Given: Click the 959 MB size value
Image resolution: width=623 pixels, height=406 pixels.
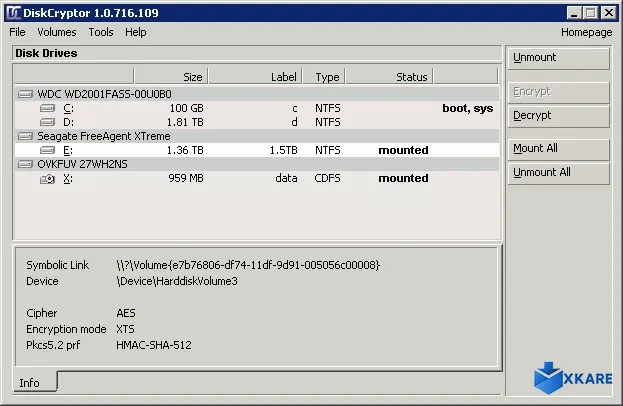Looking at the screenshot, I should pyautogui.click(x=186, y=178).
